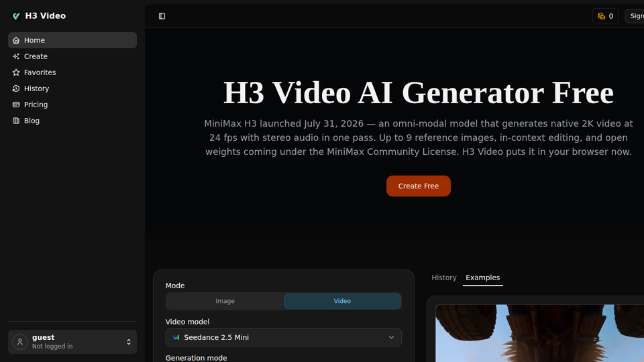Click the Create sparkle icon
This screenshot has height=362, width=644.
(16, 56)
